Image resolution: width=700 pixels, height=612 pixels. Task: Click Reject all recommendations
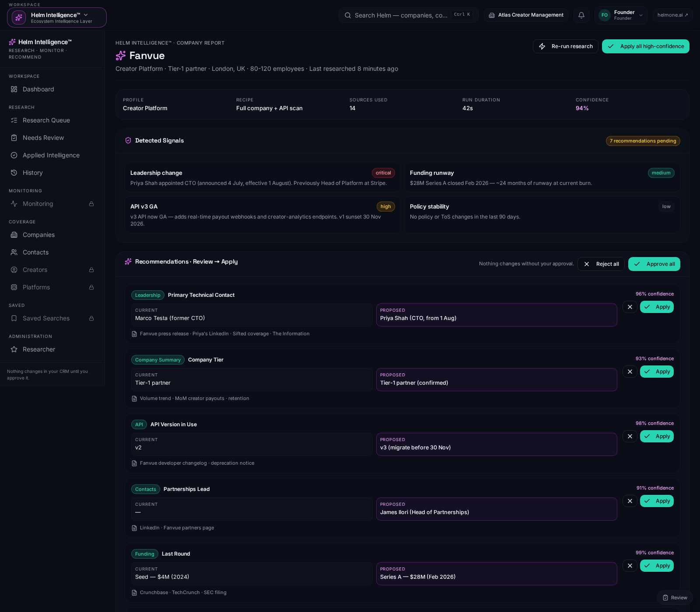tap(601, 264)
